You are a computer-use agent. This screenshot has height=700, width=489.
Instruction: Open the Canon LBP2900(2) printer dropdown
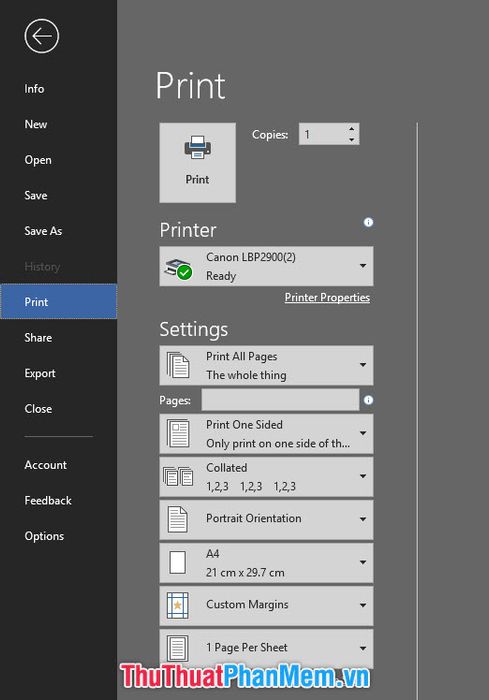click(266, 266)
